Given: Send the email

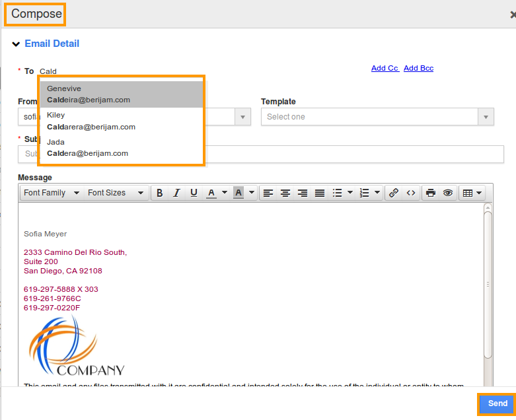Looking at the screenshot, I should (x=498, y=403).
